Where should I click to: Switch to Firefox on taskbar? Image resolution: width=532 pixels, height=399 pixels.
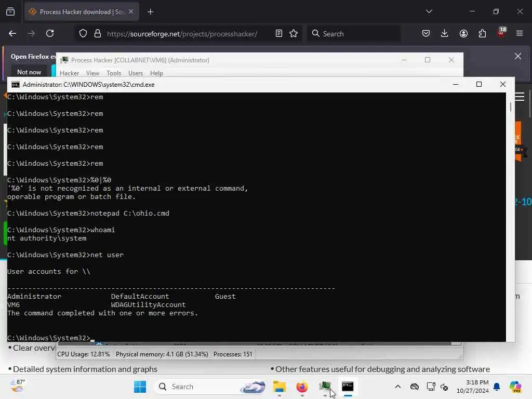pos(302,387)
